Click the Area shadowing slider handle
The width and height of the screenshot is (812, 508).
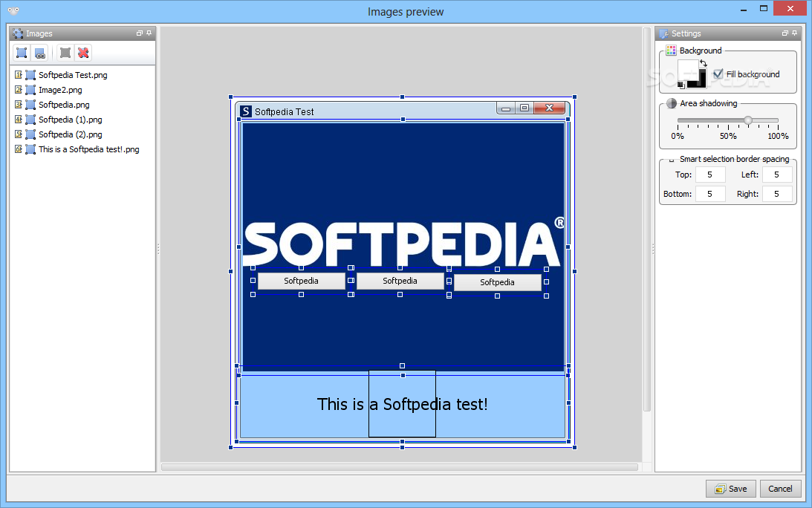(x=748, y=120)
